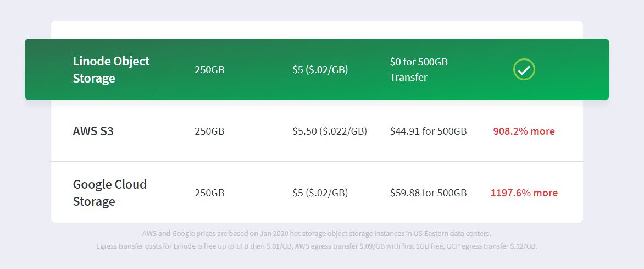Select the Linode Object Storage row title
This screenshot has width=644, height=269.
[x=111, y=69]
